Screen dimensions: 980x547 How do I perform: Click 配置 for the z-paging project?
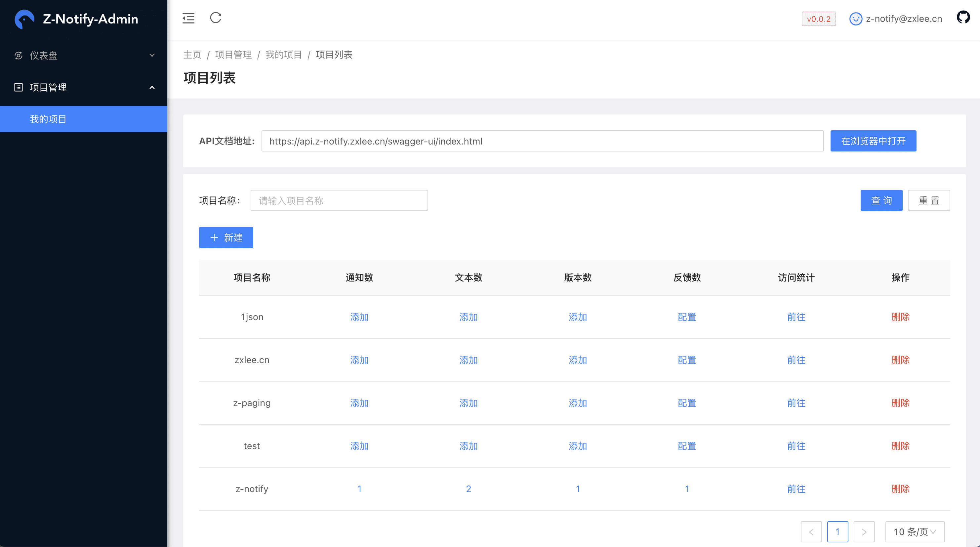[x=687, y=403]
